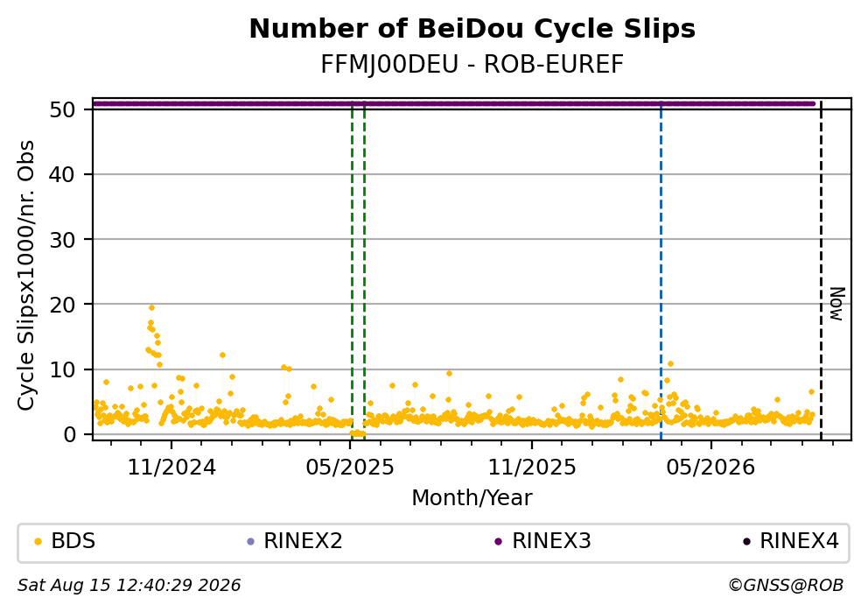Viewport: 868px width, 612px height.
Task: Click the blue dashed vertical marker line
Action: click(x=661, y=271)
